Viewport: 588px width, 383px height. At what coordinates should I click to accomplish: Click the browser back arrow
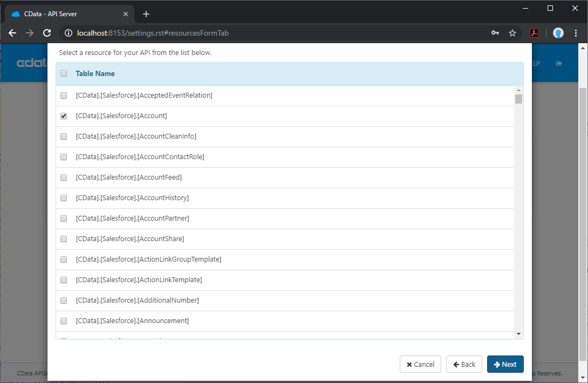[12, 33]
